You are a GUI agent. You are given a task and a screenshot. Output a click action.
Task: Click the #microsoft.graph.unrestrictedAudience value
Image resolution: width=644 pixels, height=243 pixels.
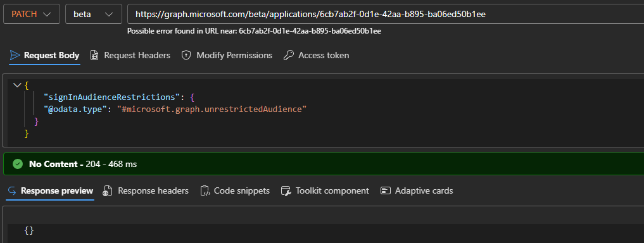point(212,109)
